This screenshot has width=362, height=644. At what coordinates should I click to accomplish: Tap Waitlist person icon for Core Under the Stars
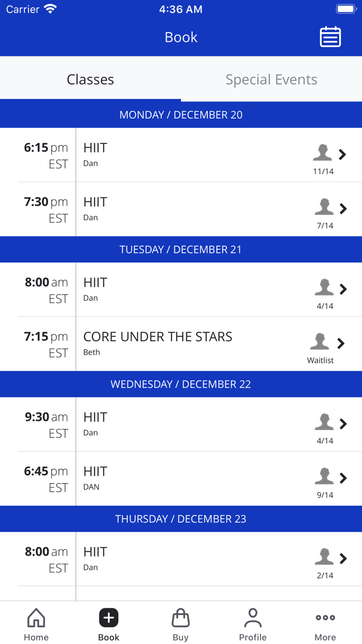pos(320,342)
